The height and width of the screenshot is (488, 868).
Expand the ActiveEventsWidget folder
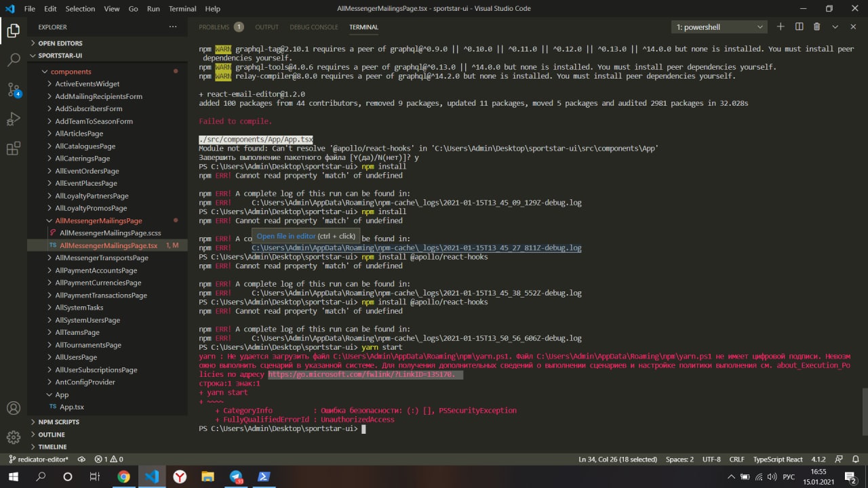point(87,84)
